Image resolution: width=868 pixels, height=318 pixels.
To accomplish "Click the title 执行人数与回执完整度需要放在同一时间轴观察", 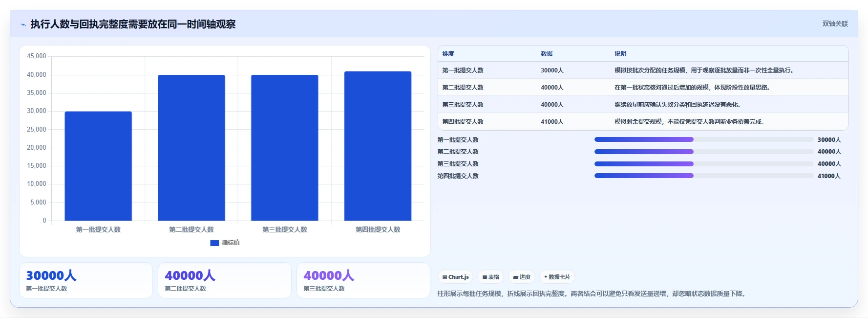I will tap(133, 24).
